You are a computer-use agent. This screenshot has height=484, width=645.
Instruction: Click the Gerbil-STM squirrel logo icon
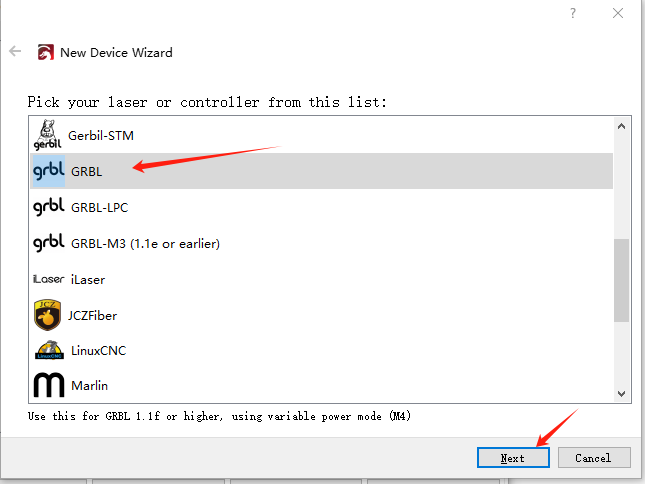[x=47, y=135]
